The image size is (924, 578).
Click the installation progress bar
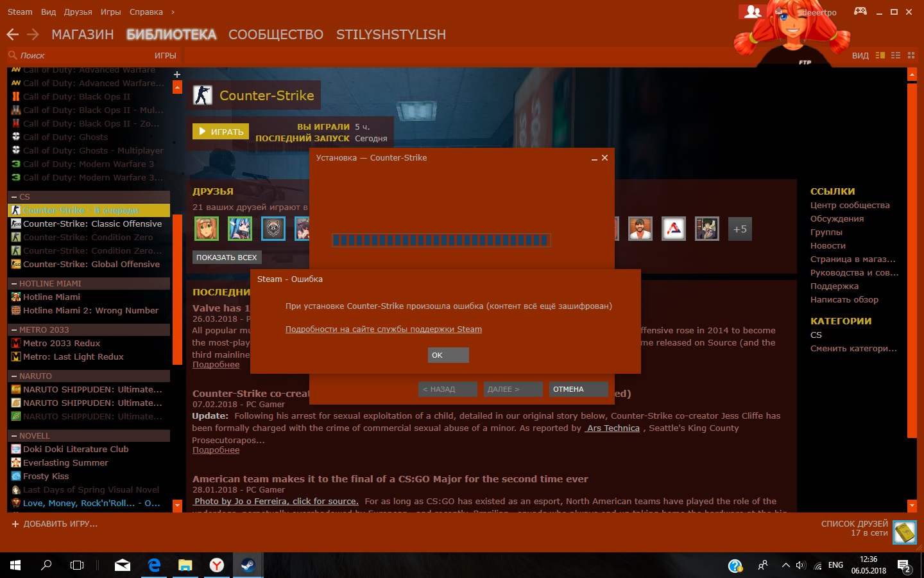441,240
